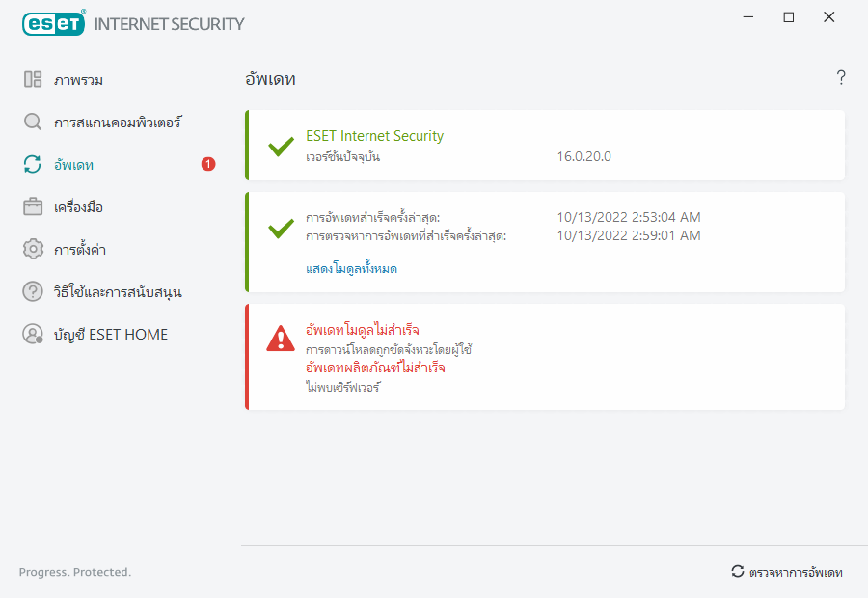Screen dimensions: 868x598
Task: Click the red warning triangle icon
Action: tap(281, 338)
